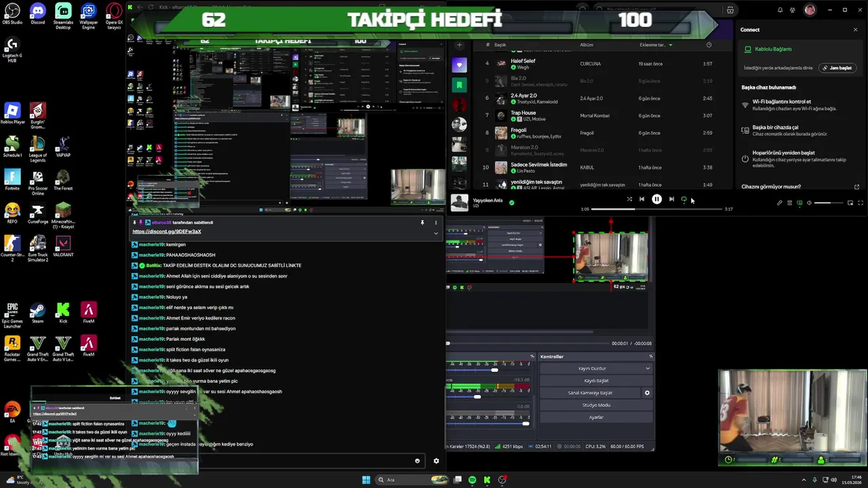Open Spotify queue icon
Viewport: 868px width, 488px height.
[x=789, y=203]
